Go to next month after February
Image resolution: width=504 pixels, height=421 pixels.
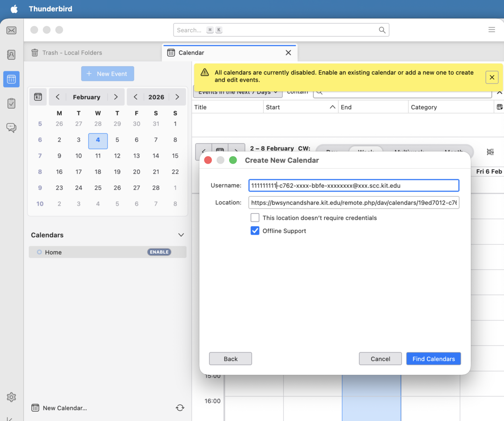tap(116, 97)
